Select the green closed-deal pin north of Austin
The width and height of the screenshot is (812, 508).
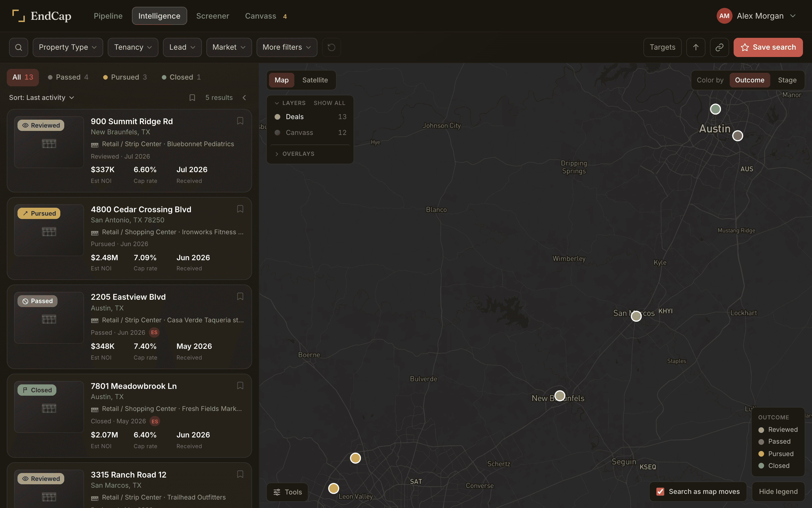point(715,109)
